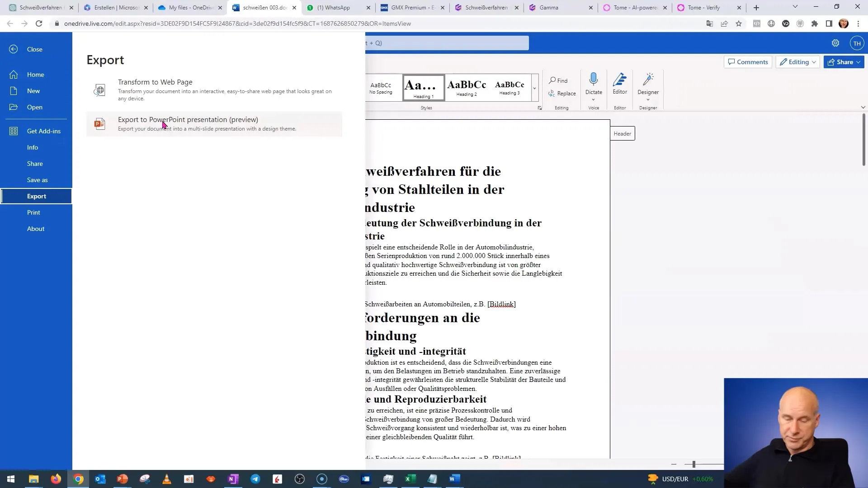Select the Heading 2 style dropdown

(x=466, y=88)
